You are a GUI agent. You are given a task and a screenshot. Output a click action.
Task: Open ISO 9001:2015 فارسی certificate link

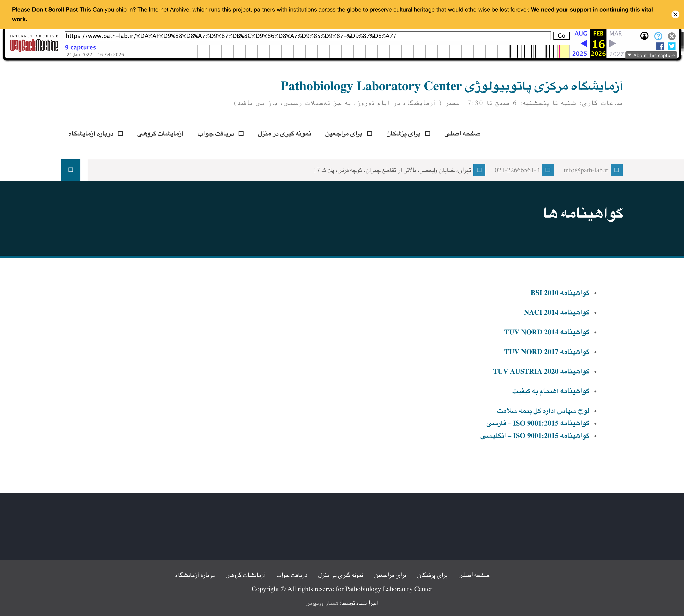tap(538, 423)
